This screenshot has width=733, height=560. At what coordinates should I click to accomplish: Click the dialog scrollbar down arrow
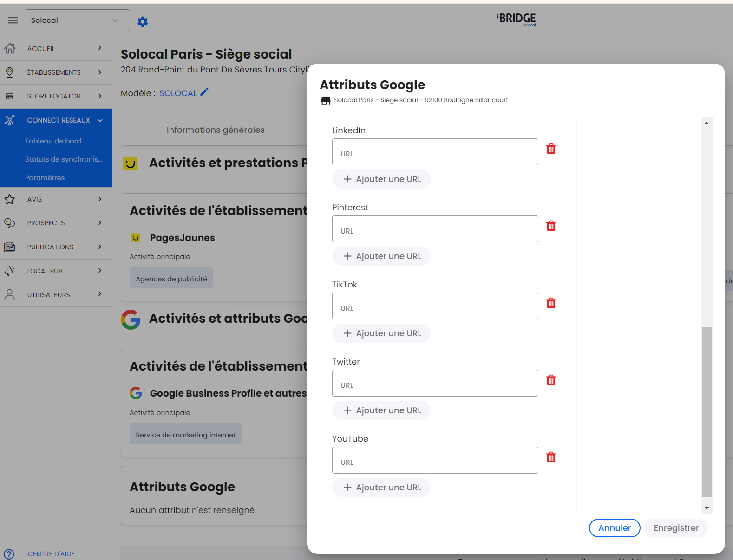707,508
